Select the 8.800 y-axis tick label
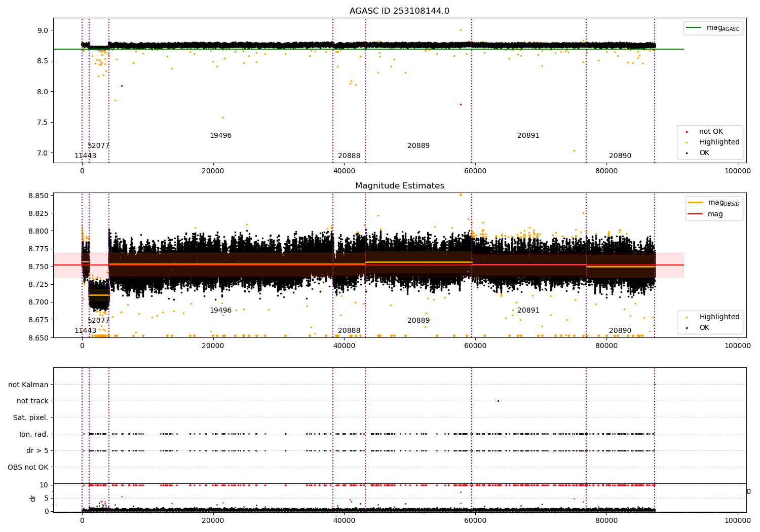 point(39,231)
